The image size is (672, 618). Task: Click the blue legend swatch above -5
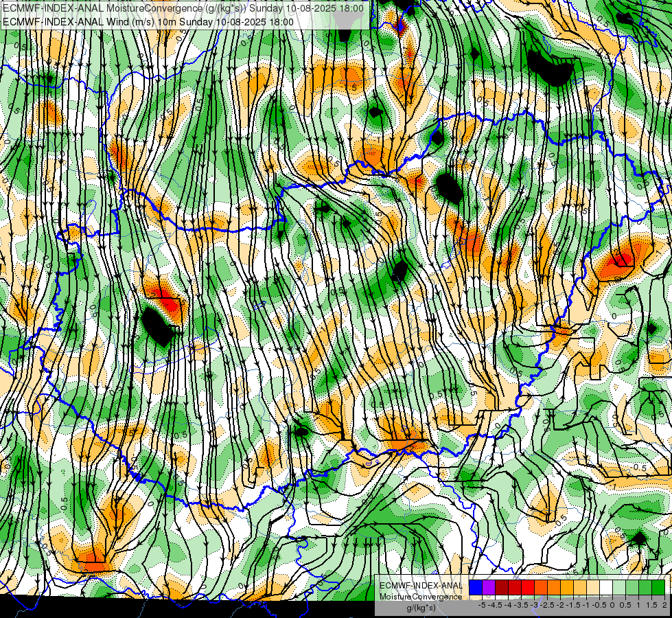point(476,588)
